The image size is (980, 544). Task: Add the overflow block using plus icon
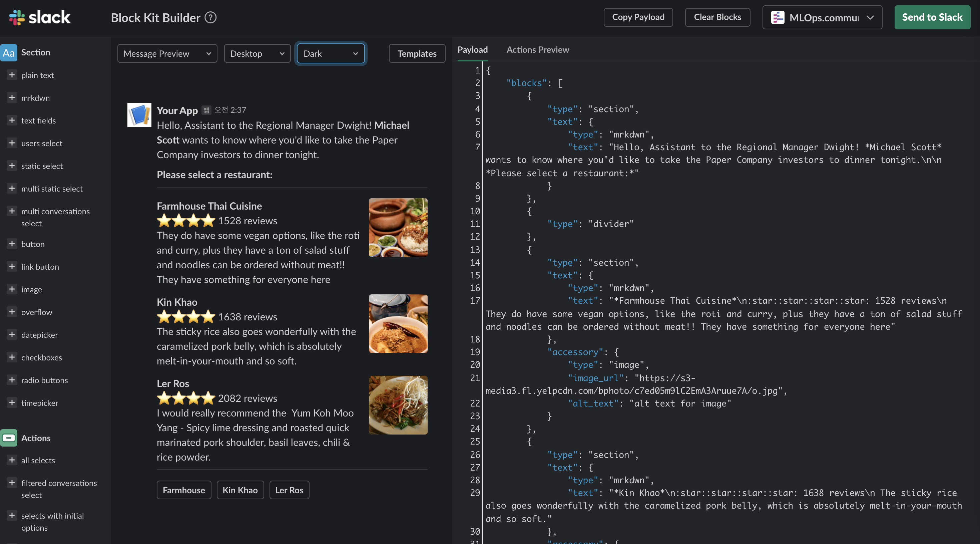coord(12,312)
